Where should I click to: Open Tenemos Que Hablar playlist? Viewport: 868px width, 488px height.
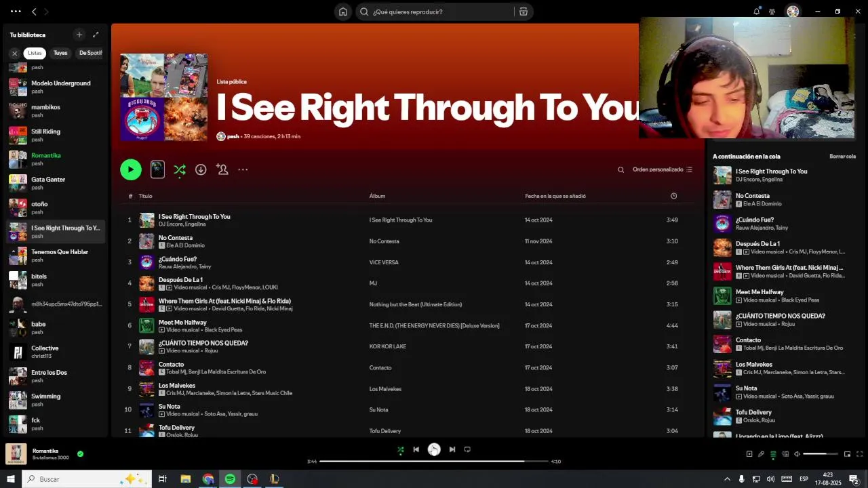pyautogui.click(x=56, y=256)
